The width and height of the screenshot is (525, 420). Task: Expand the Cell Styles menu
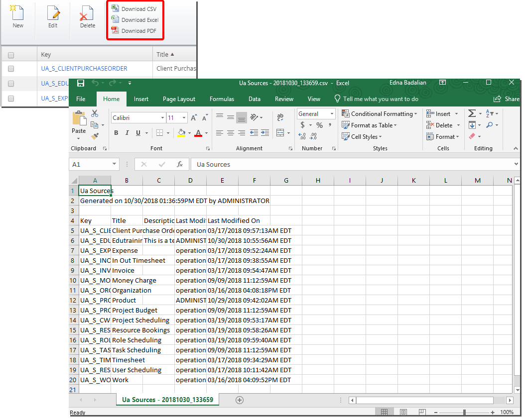coord(362,136)
